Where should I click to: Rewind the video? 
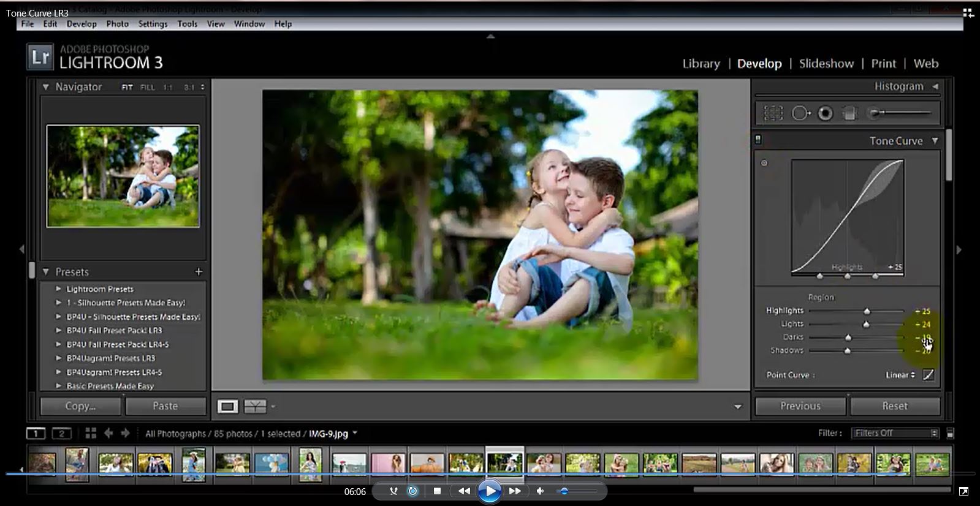(x=464, y=491)
